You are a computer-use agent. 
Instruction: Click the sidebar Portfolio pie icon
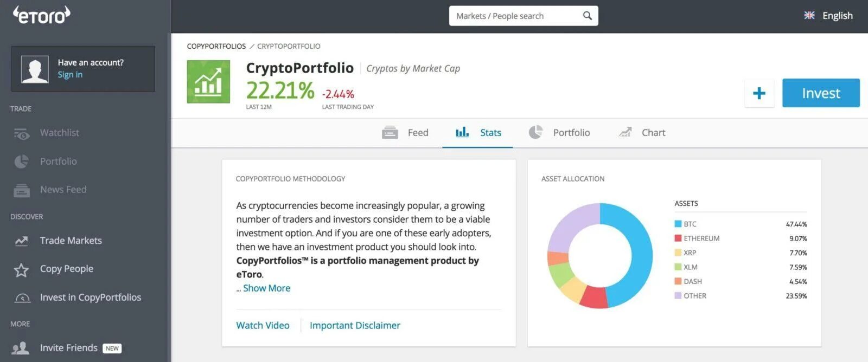tap(21, 161)
